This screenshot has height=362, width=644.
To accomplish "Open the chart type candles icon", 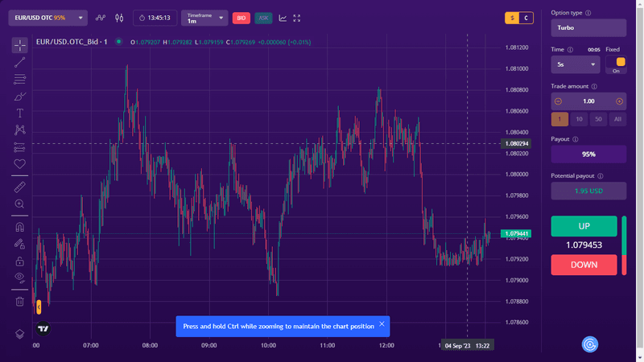I will (119, 18).
